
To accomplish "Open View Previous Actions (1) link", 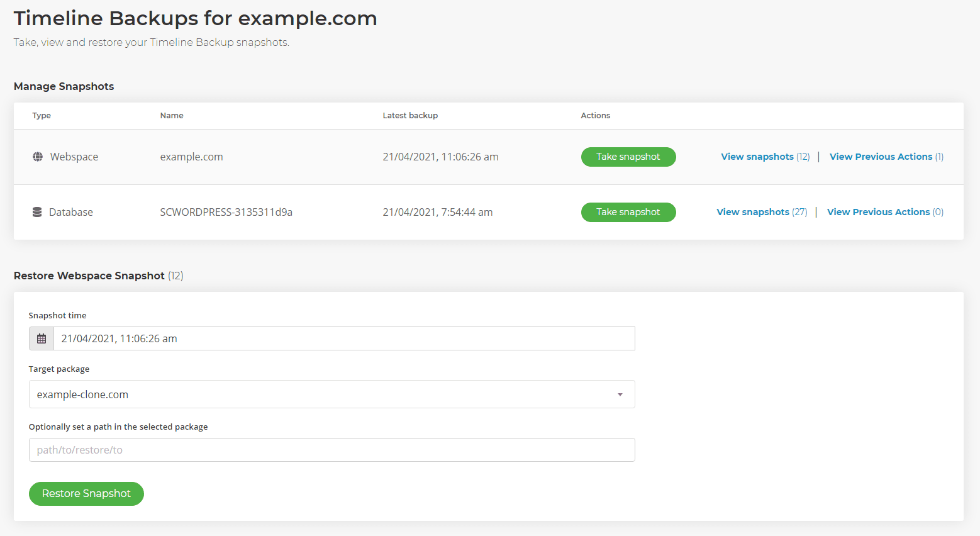I will coord(886,157).
